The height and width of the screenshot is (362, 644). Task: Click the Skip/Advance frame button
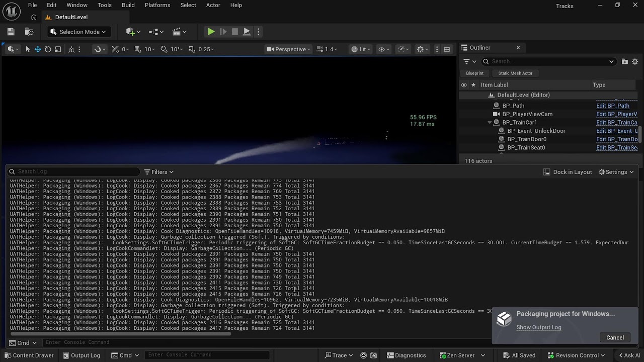223,32
